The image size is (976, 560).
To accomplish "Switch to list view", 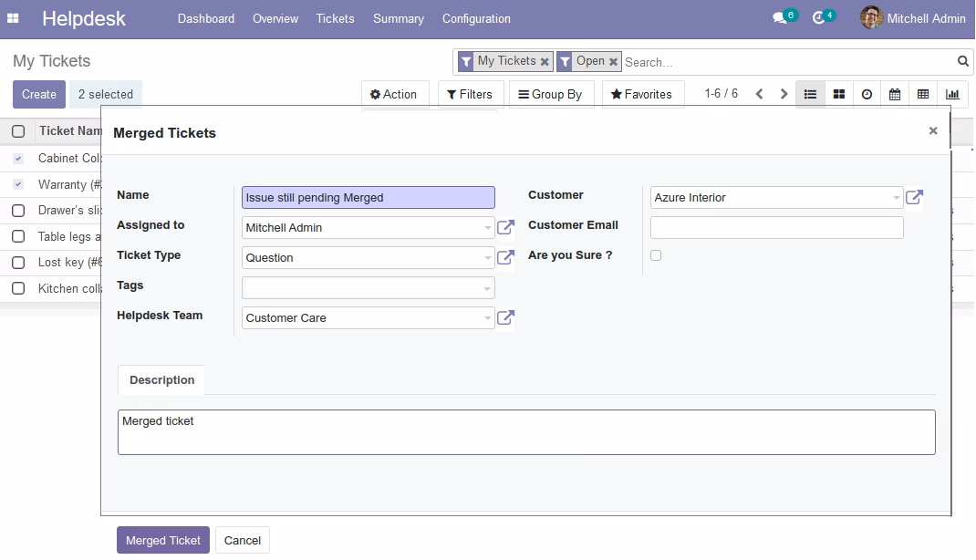I will (810, 94).
